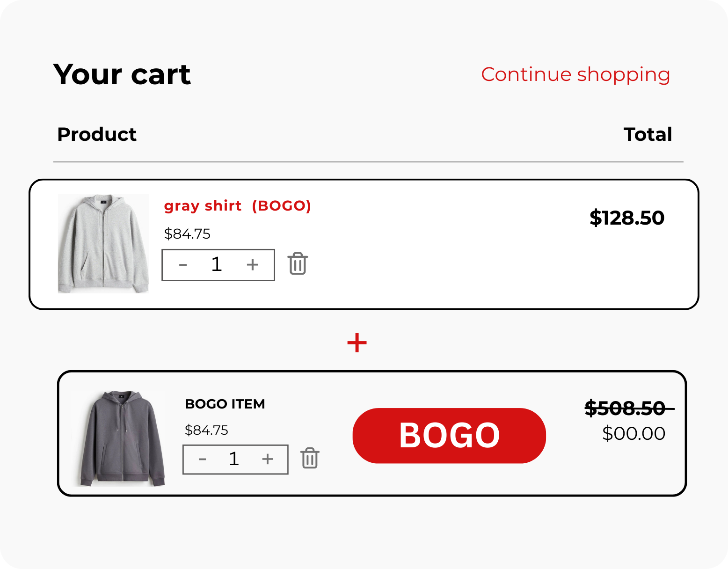Screen dimensions: 728x569
Task: Increase gray shirt quantity with plus button
Action: pyautogui.click(x=253, y=265)
